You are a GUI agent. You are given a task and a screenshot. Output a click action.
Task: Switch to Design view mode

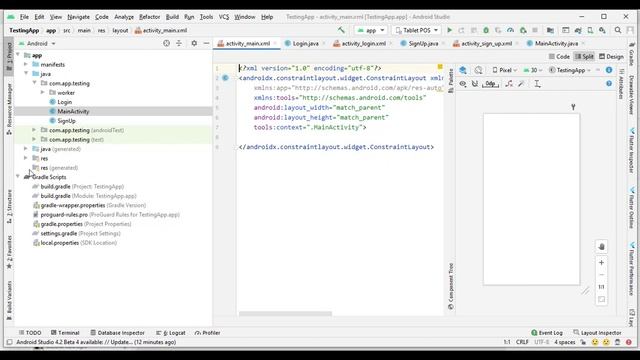coord(611,57)
